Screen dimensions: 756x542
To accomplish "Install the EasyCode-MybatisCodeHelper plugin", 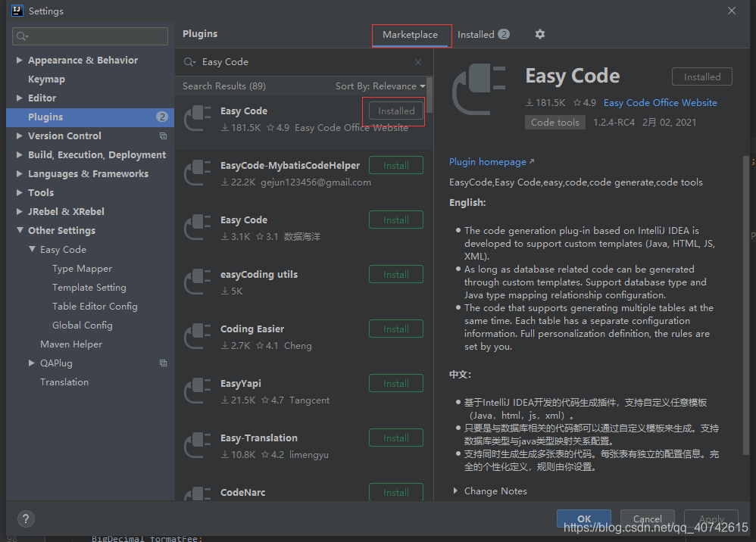I will (x=395, y=164).
